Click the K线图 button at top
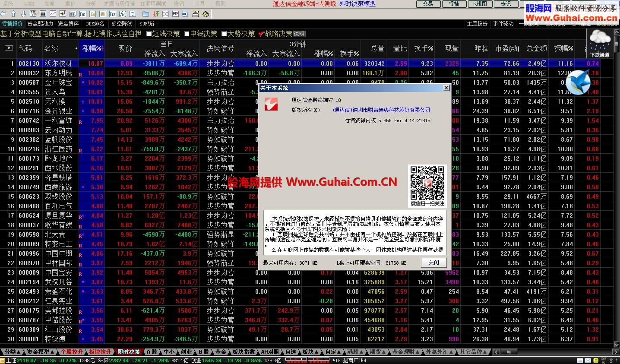620x364 pixels. [x=480, y=4]
